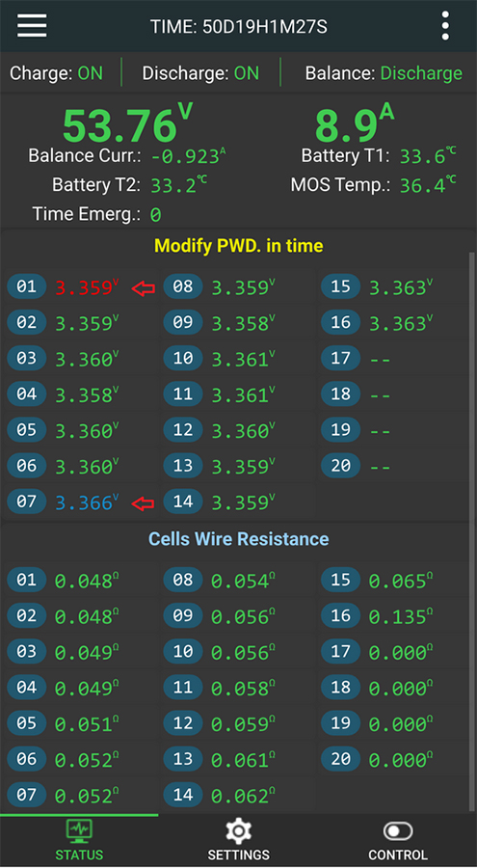Select the MOS Temp. 36.4 reading
This screenshot has width=477, height=868.
(374, 185)
